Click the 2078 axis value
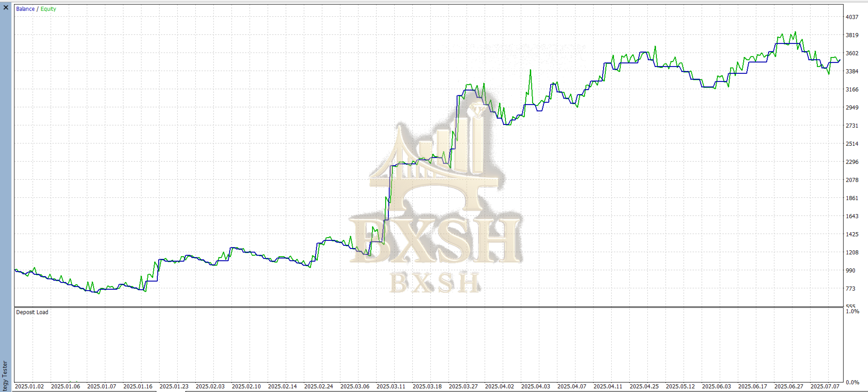Image resolution: width=868 pixels, height=392 pixels. [852, 180]
